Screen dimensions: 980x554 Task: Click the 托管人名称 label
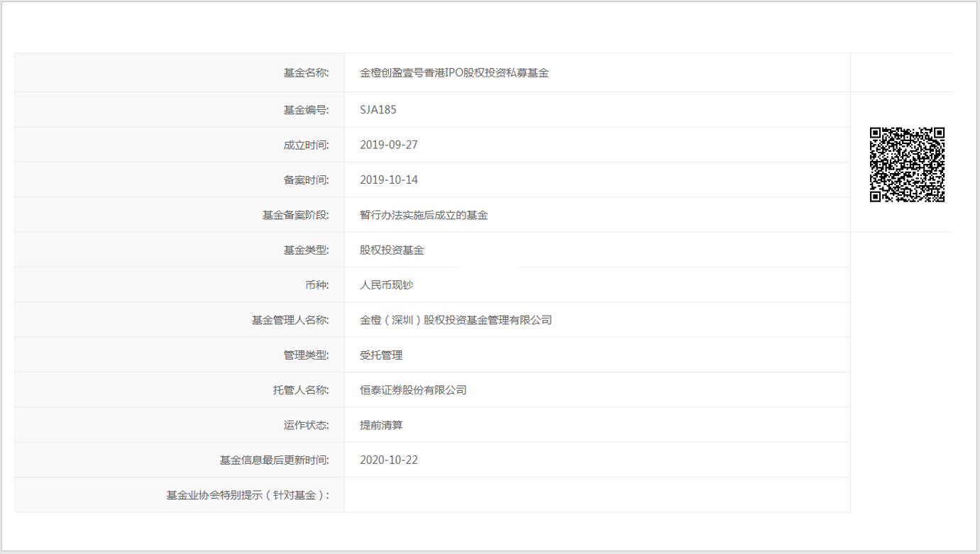(x=302, y=390)
